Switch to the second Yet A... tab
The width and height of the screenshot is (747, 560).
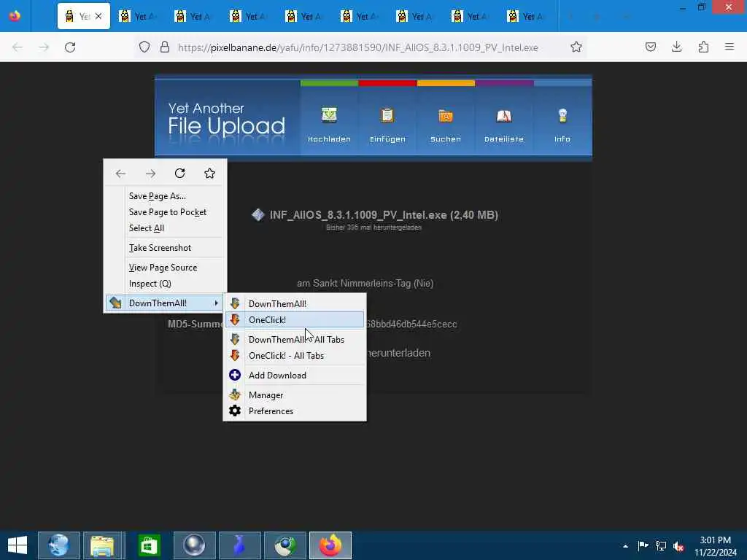(139, 16)
